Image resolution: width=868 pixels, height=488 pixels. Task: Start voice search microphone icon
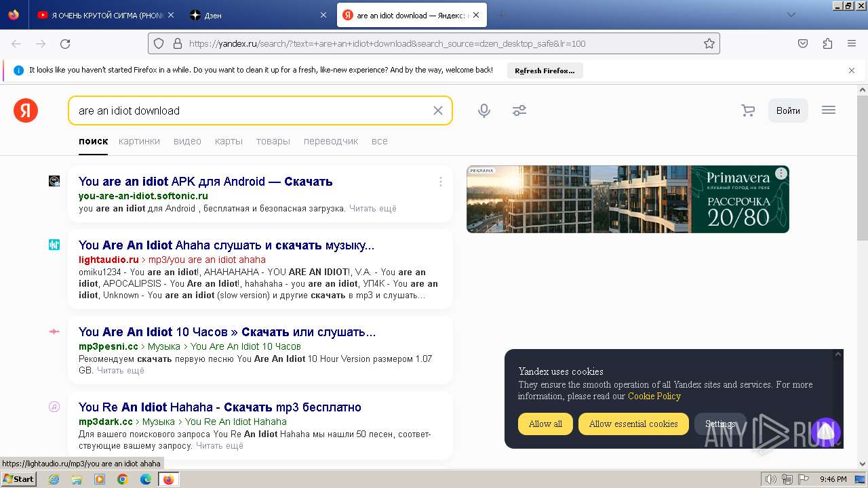[484, 110]
